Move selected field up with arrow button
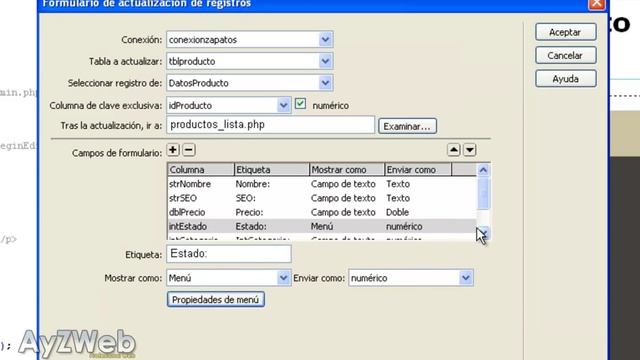The width and height of the screenshot is (640, 360). tap(453, 150)
